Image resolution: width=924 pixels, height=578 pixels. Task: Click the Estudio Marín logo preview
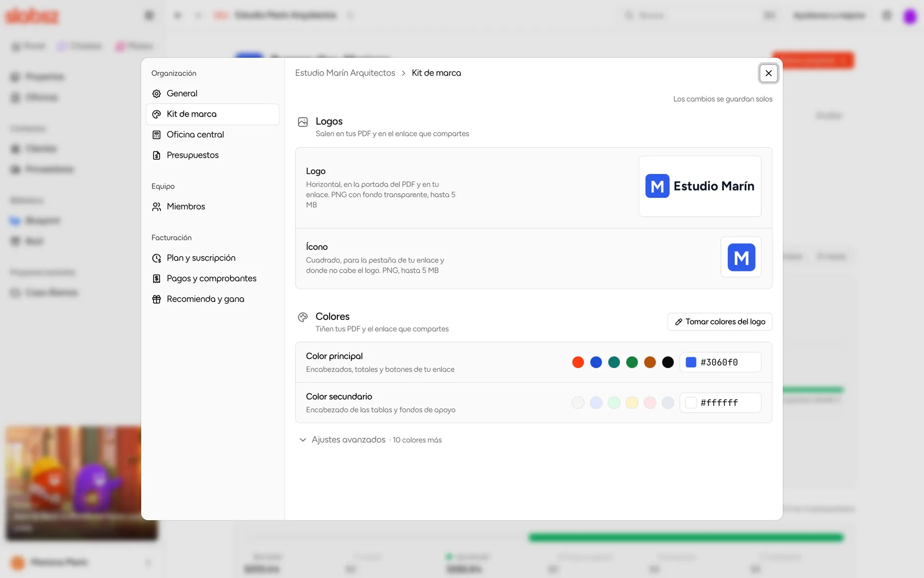point(700,186)
